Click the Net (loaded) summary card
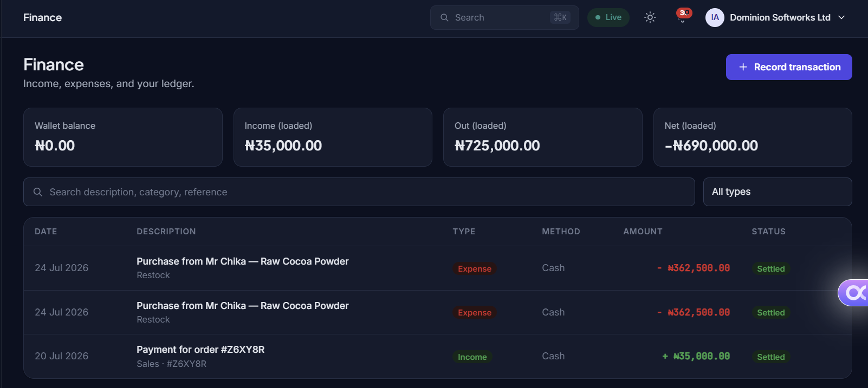868x388 pixels. [x=753, y=137]
